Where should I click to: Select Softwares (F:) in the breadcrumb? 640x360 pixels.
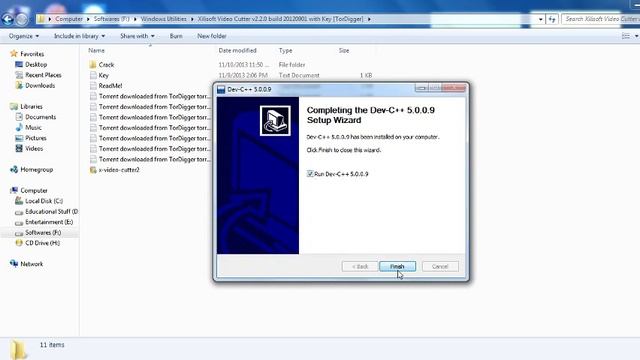coord(111,19)
